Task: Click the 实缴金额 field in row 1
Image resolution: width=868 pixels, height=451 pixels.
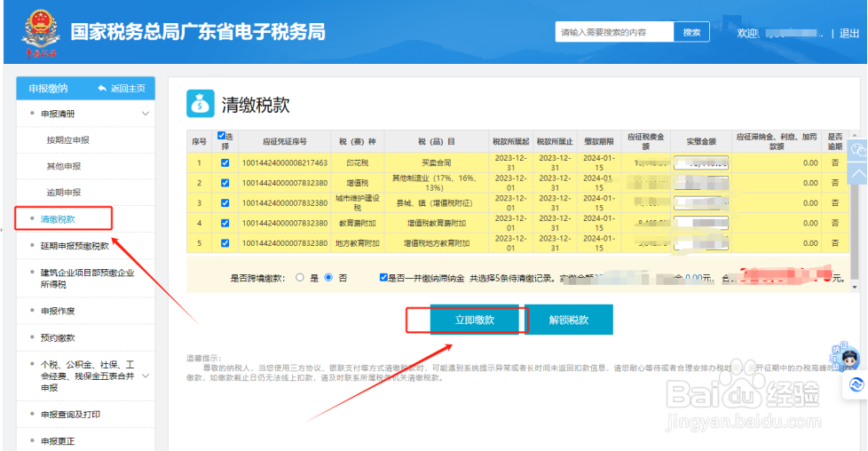Action: coord(701,162)
